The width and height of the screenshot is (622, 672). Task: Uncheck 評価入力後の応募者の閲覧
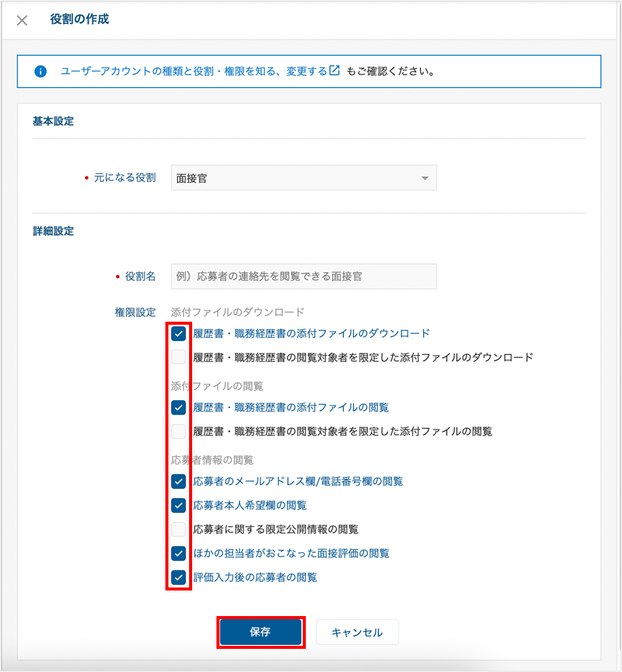(179, 577)
